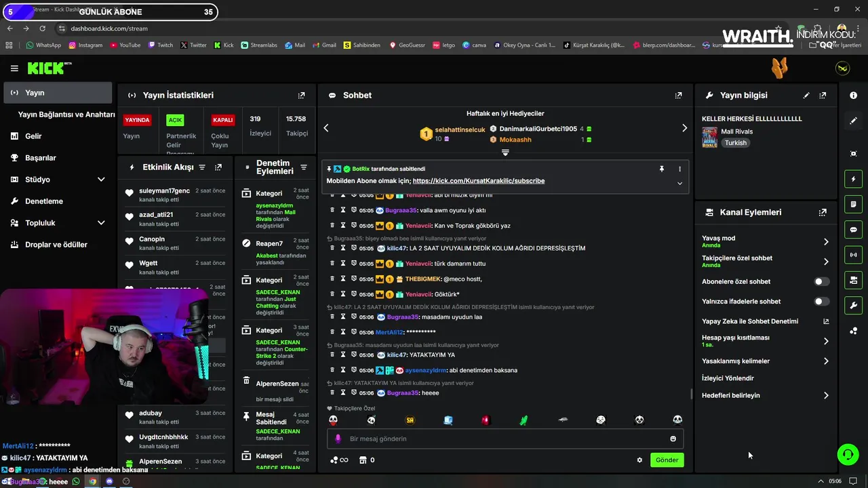The width and height of the screenshot is (868, 488).
Task: Open the green support headset bubble
Action: coord(848,454)
